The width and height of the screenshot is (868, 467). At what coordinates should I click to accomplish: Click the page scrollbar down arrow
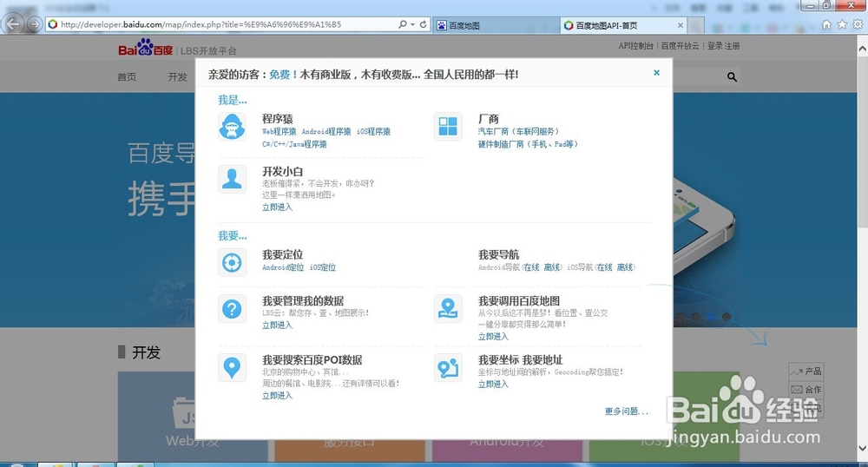coord(863,448)
